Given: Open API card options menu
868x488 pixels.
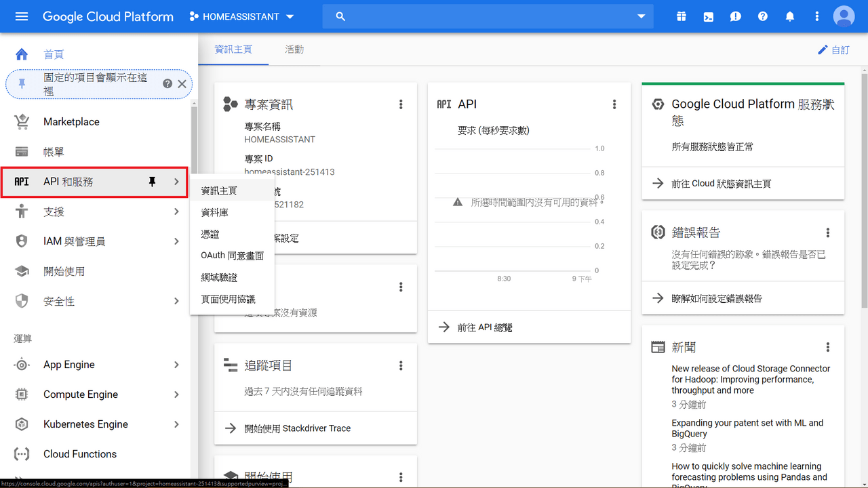Looking at the screenshot, I should 614,104.
